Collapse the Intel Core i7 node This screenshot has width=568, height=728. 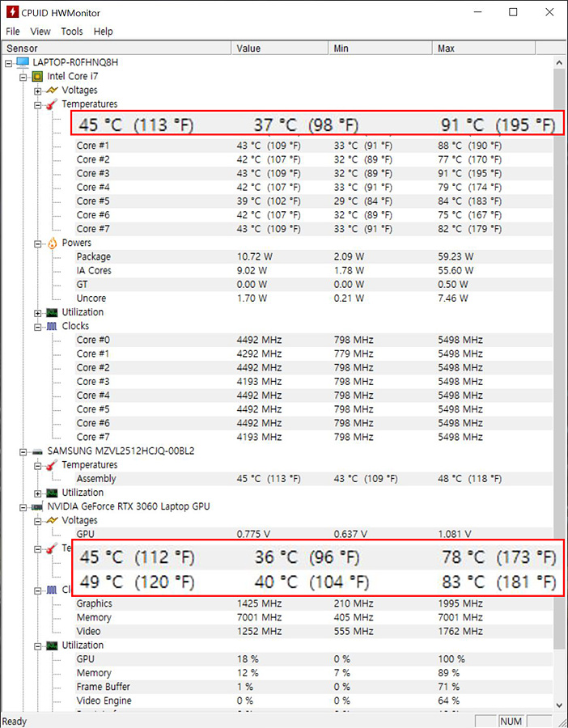(x=23, y=78)
